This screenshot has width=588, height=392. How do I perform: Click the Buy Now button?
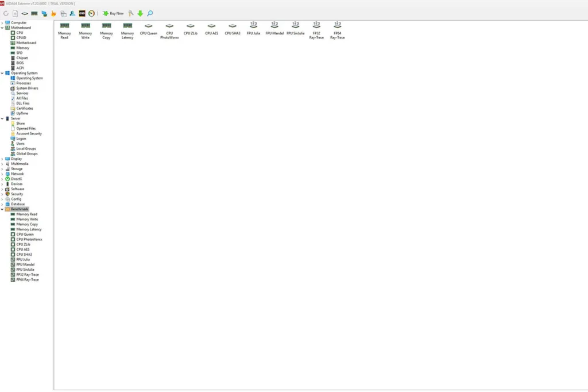click(113, 14)
